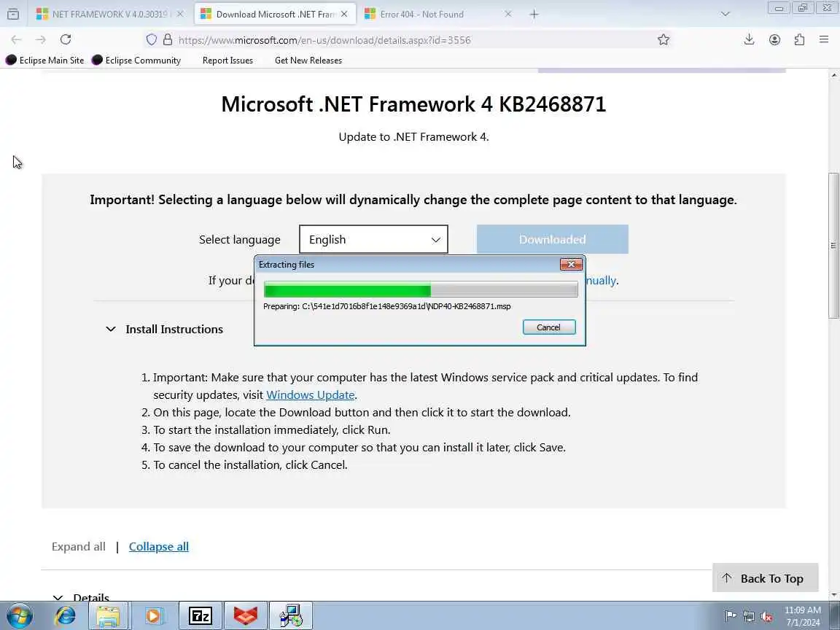View site security padlock info
This screenshot has width=840, height=630.
[x=168, y=39]
